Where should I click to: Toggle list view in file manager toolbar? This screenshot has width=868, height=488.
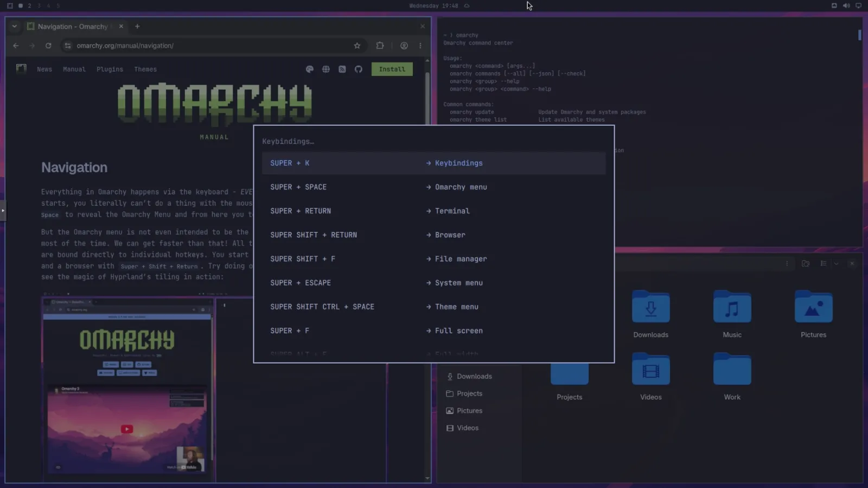824,263
